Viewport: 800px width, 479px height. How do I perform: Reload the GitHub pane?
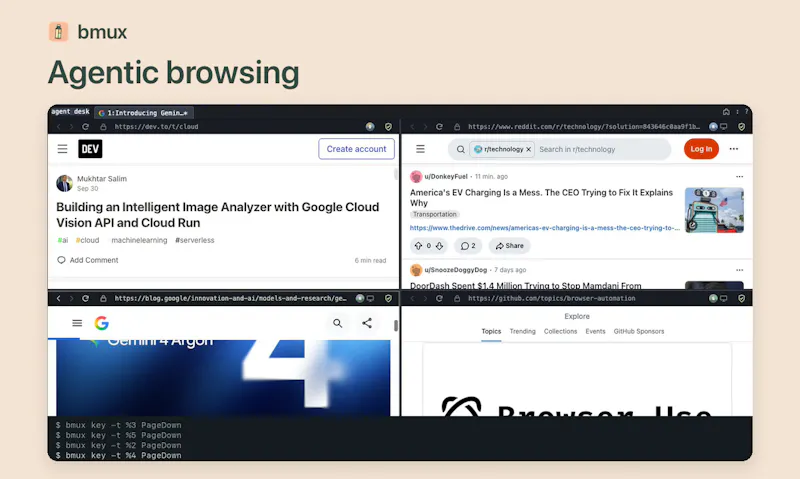coord(439,298)
